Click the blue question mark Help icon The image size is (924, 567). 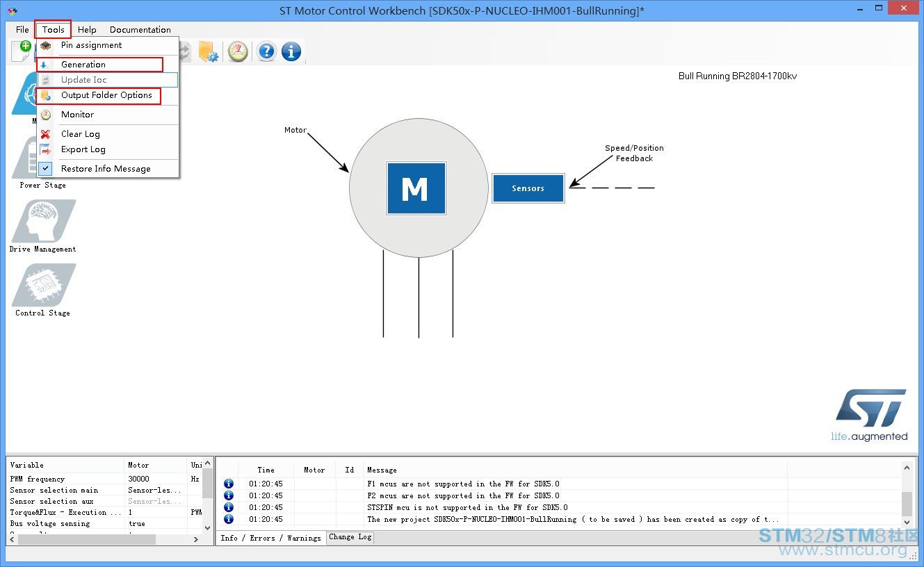266,51
